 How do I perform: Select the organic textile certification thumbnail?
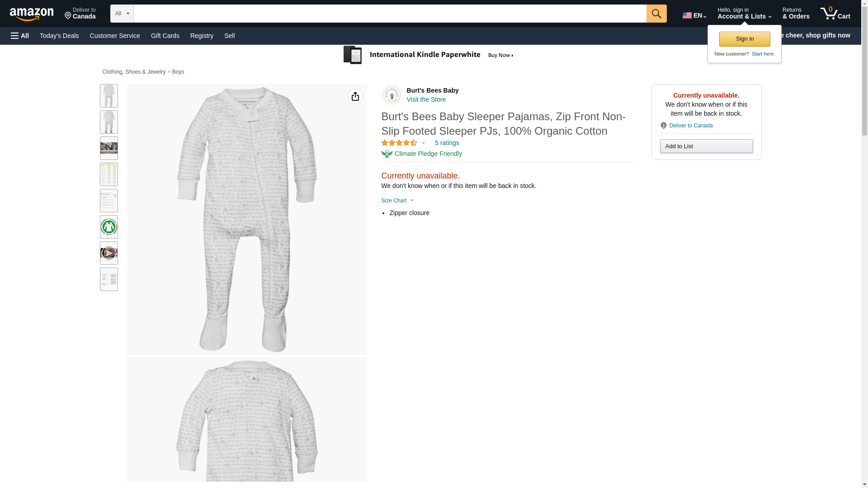(x=109, y=227)
